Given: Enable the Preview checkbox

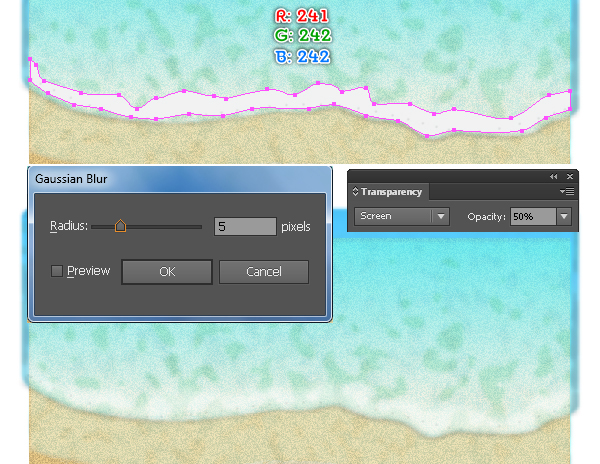Looking at the screenshot, I should click(57, 271).
